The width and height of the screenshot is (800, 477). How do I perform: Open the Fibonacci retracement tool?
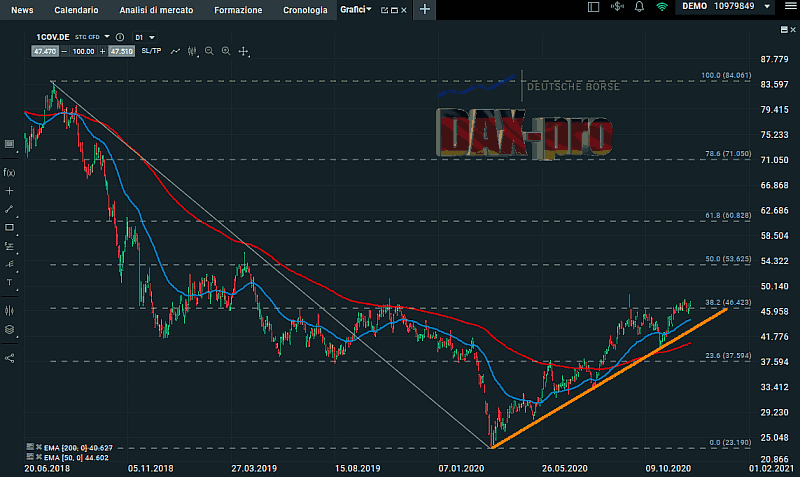pos(9,246)
